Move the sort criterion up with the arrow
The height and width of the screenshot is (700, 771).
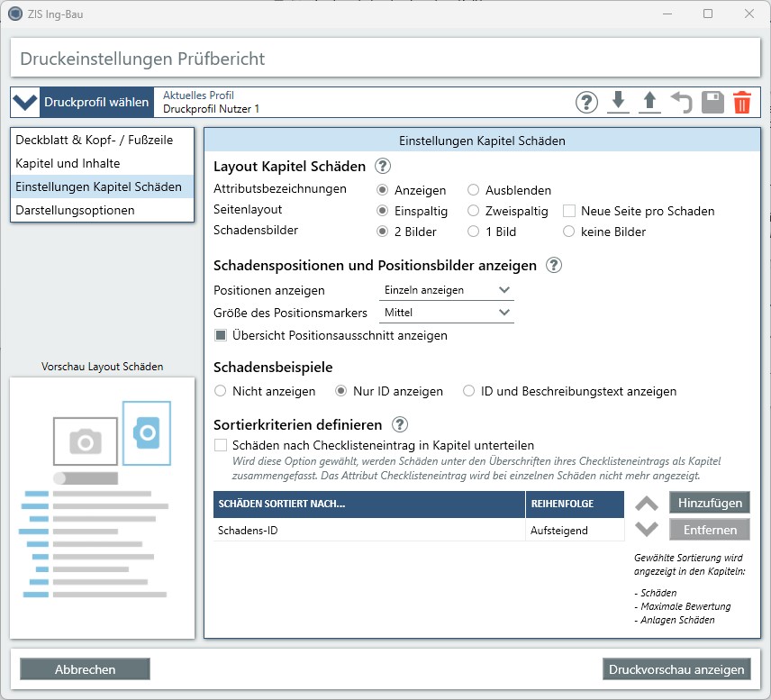click(647, 503)
